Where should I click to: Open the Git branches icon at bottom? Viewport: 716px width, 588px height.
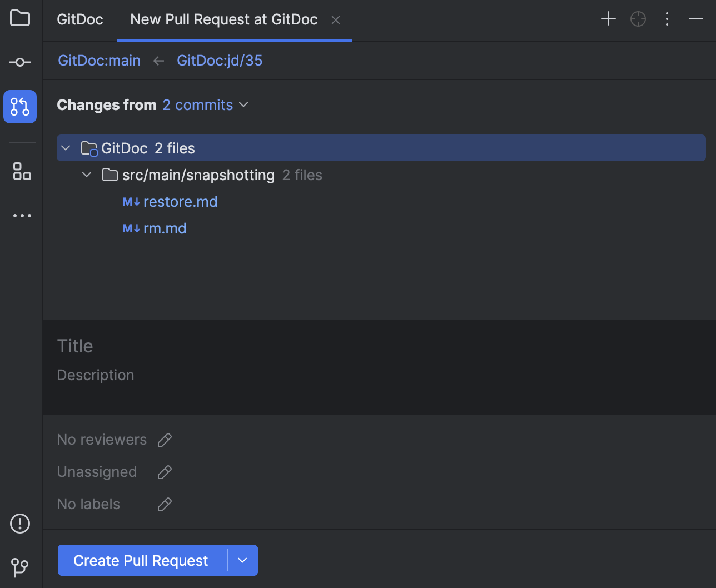(20, 567)
